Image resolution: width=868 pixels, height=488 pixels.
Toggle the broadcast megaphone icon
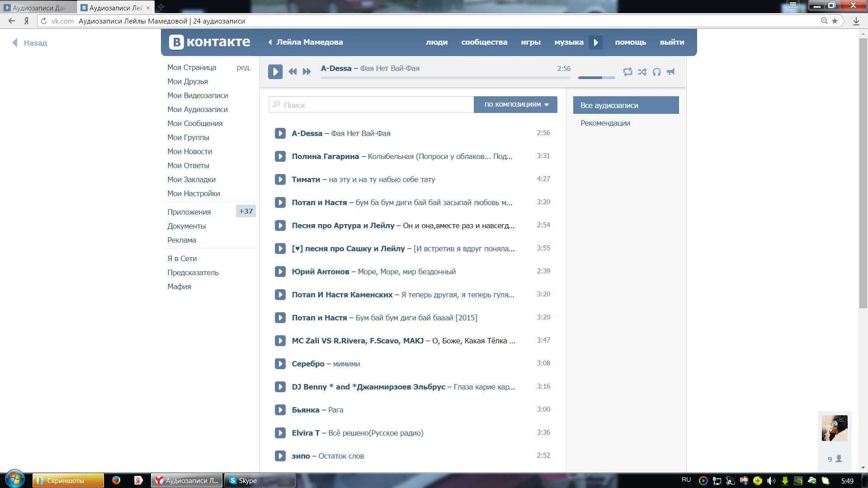point(671,72)
